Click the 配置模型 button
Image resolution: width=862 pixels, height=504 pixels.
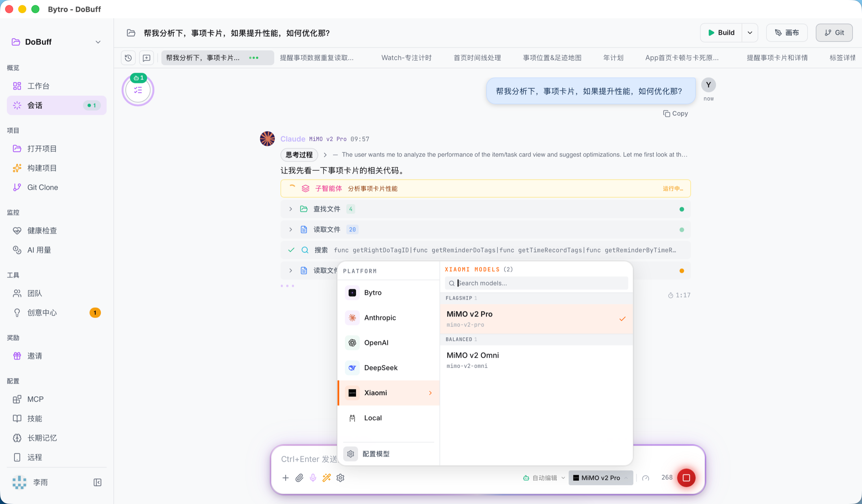(x=375, y=454)
